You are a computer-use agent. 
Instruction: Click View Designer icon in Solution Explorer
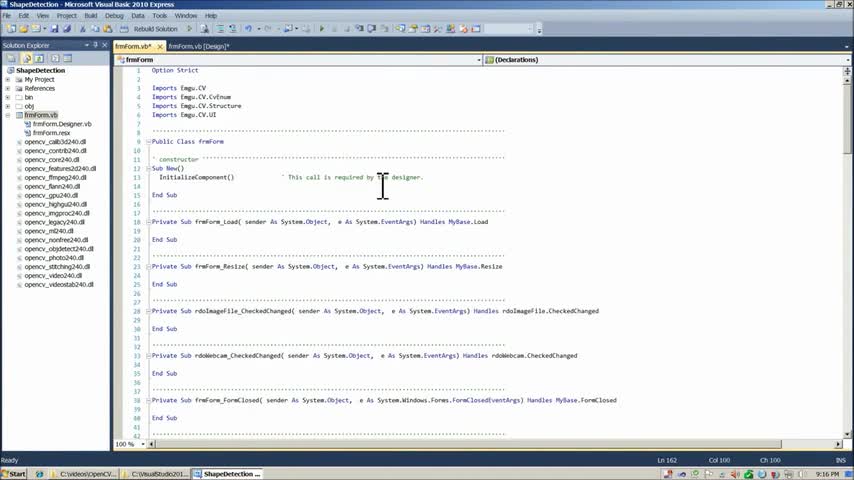(x=68, y=58)
